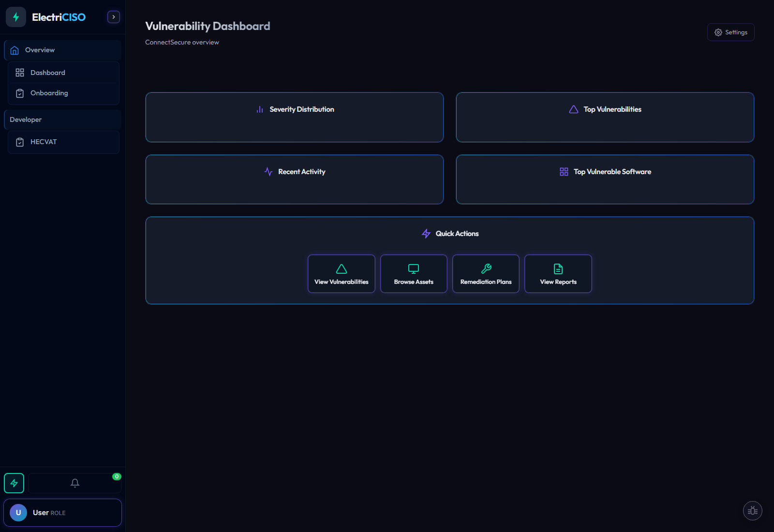Click the Remediation Plans wrench icon
Image resolution: width=774 pixels, height=532 pixels.
pos(485,268)
